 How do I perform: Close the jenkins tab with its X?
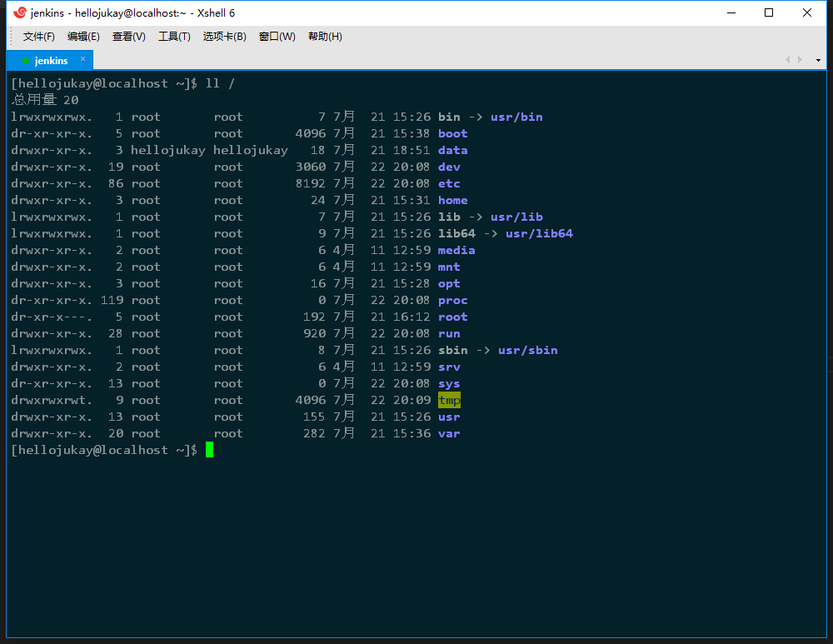(x=82, y=59)
